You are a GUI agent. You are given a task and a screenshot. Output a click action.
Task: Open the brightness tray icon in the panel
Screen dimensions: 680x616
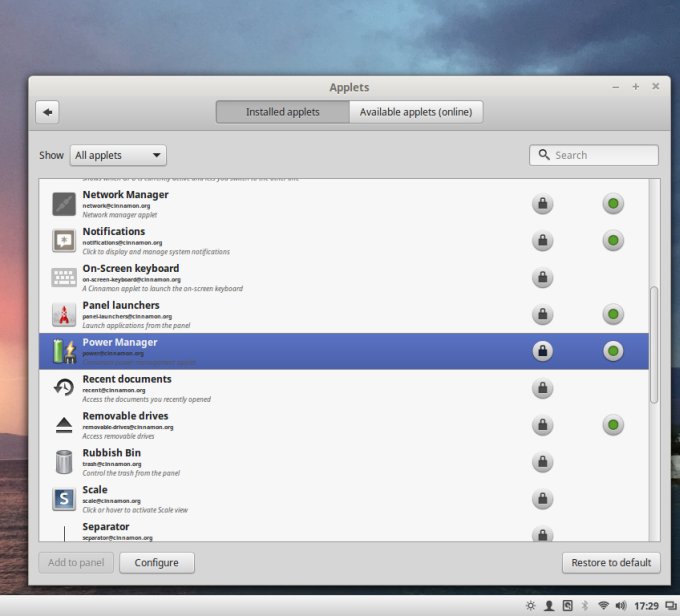click(x=531, y=606)
